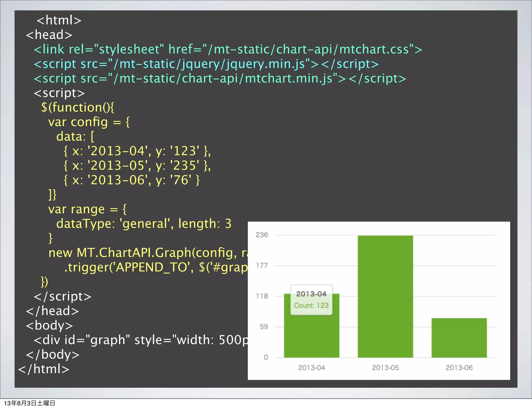Click the opening <head> tag line
Screen dimensions: 532x409
click(x=49, y=35)
